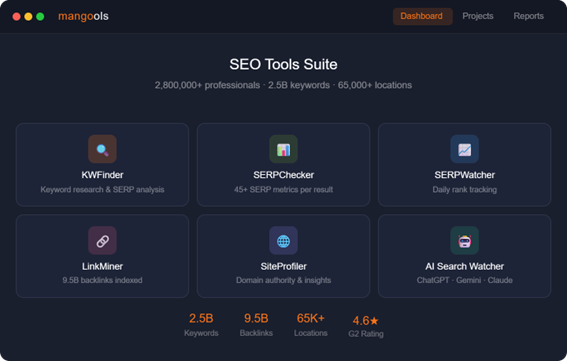Click the Keywords stat label

coord(201,333)
